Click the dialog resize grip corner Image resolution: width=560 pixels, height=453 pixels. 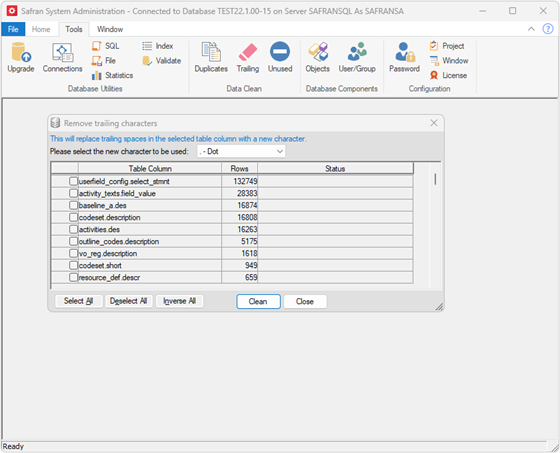pos(439,307)
